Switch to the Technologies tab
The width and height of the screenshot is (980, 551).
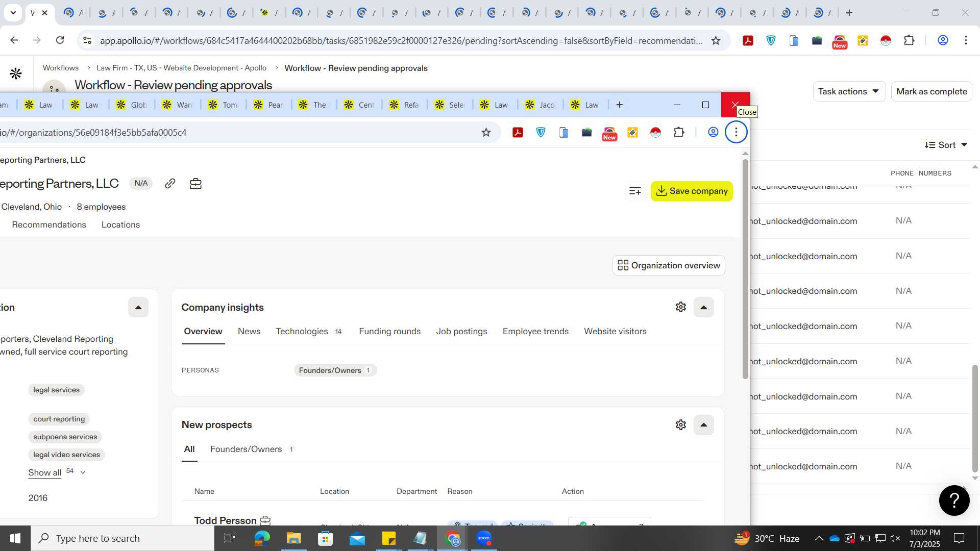tap(309, 332)
